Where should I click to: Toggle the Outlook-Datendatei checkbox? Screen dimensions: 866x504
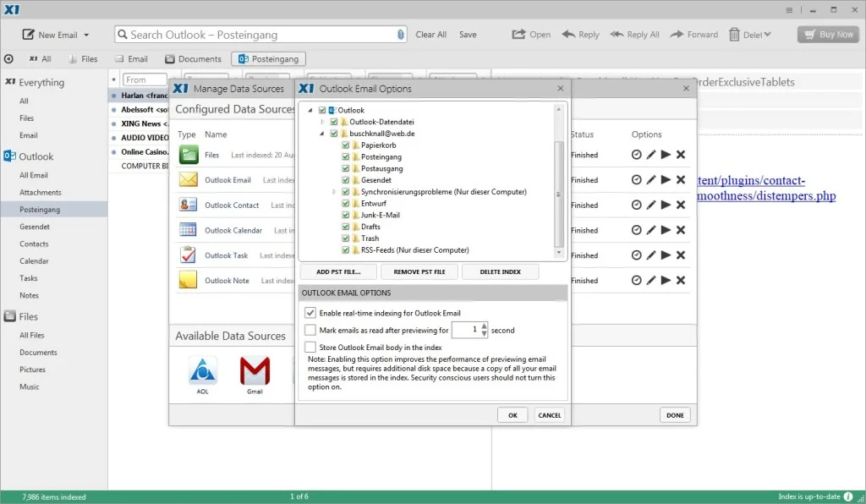[333, 122]
